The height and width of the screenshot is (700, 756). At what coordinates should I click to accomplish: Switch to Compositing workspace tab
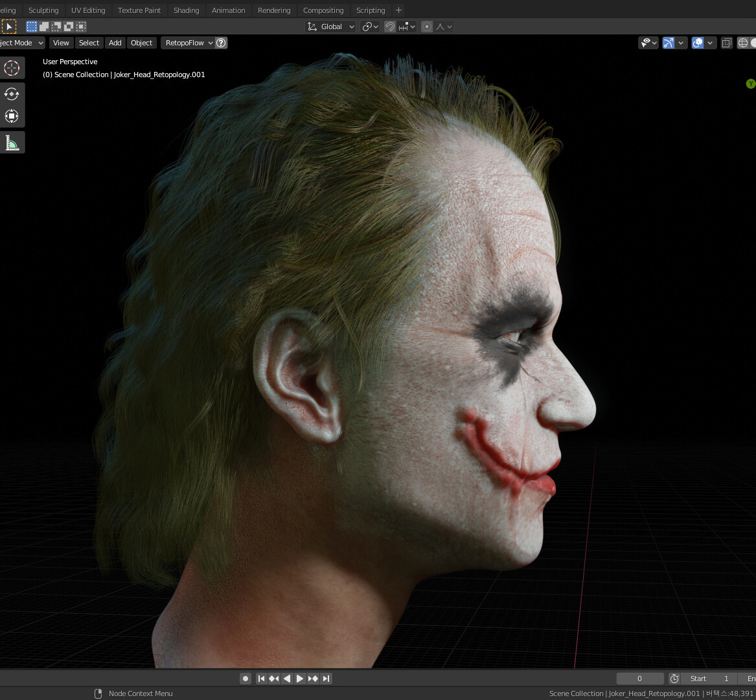coord(323,10)
